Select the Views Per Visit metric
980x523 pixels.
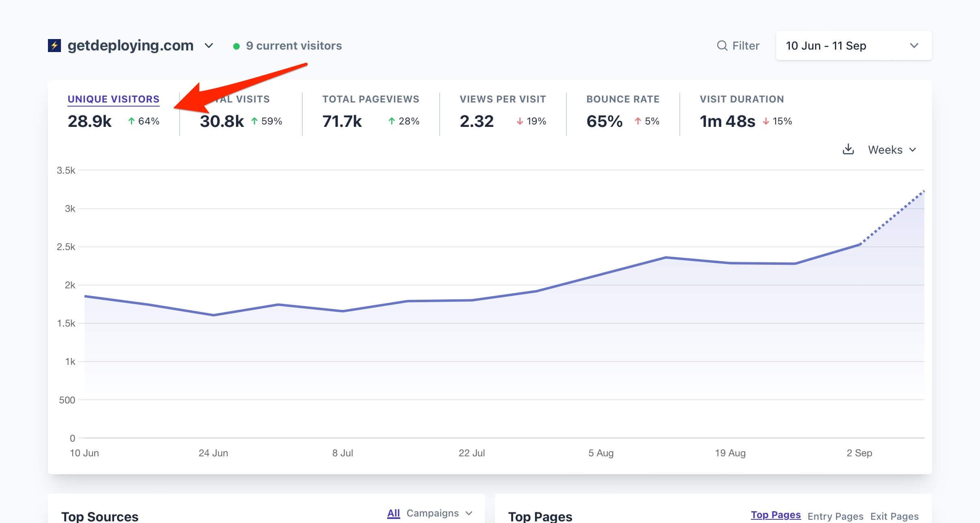[x=503, y=99]
